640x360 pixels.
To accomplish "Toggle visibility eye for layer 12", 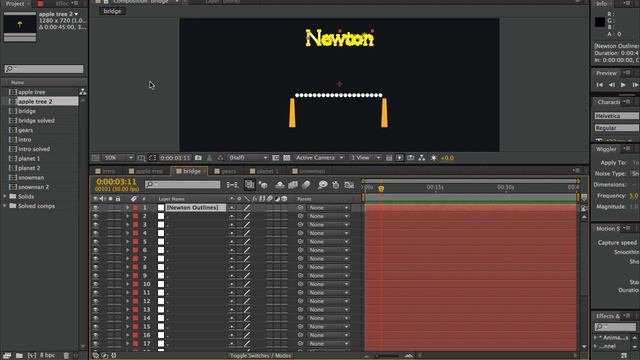I will pos(96,301).
